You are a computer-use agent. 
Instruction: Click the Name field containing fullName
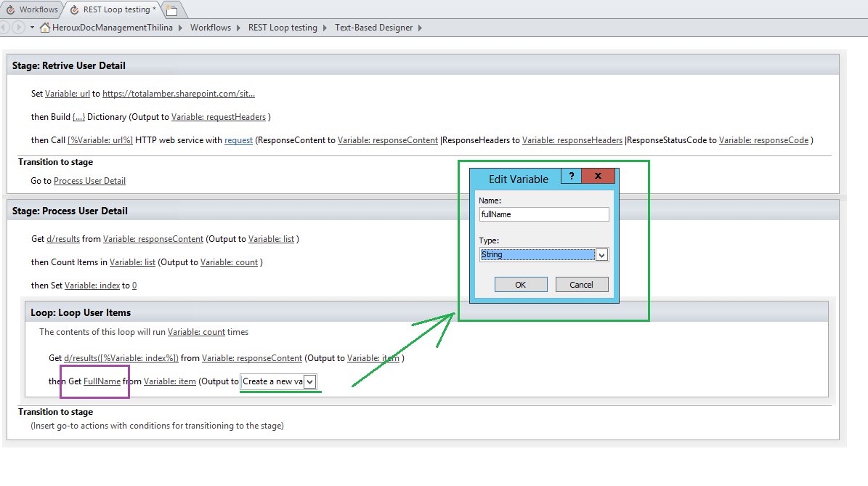[543, 214]
